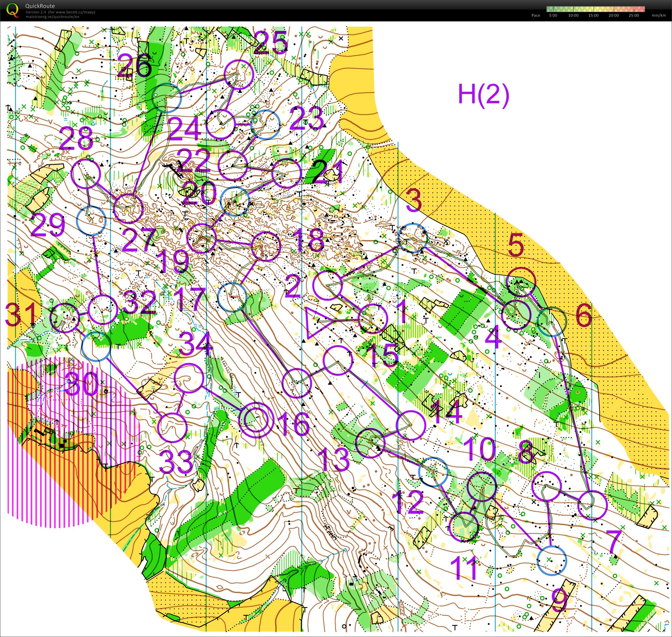
Task: Open the matstroeng.se/quickroute/en link
Action: click(53, 17)
